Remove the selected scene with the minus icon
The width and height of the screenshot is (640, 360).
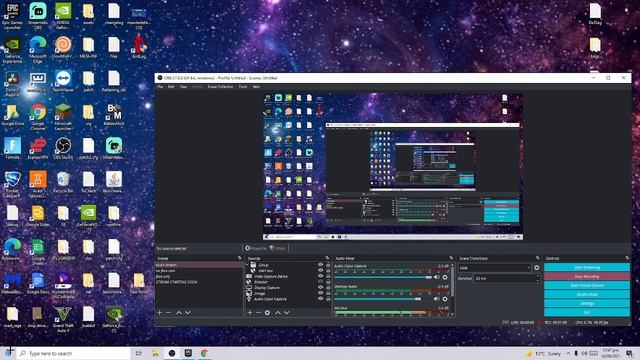point(169,313)
